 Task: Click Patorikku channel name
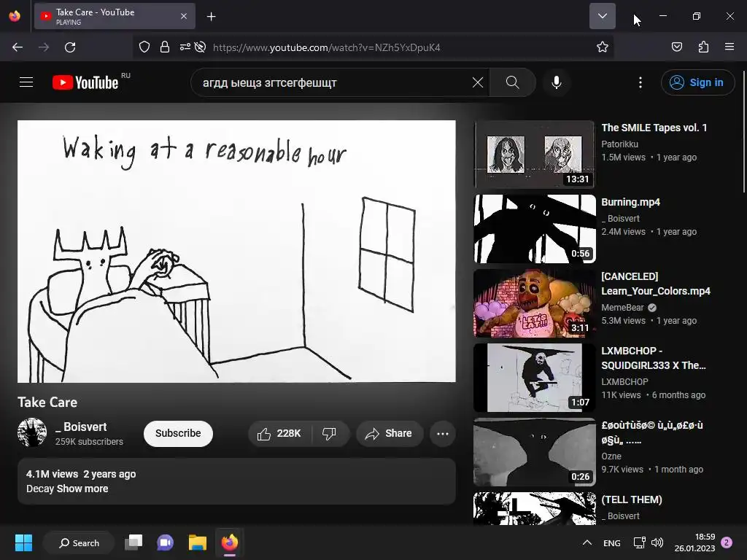[x=619, y=144]
